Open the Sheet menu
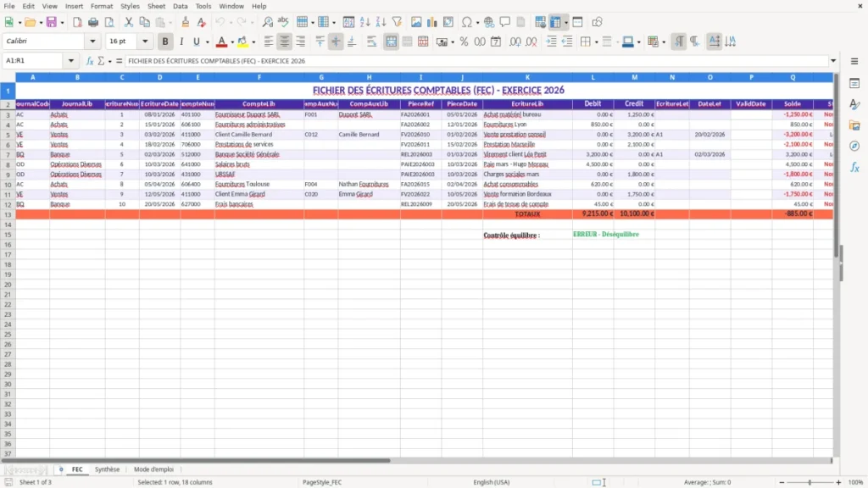This screenshot has height=488, width=868. (x=156, y=6)
